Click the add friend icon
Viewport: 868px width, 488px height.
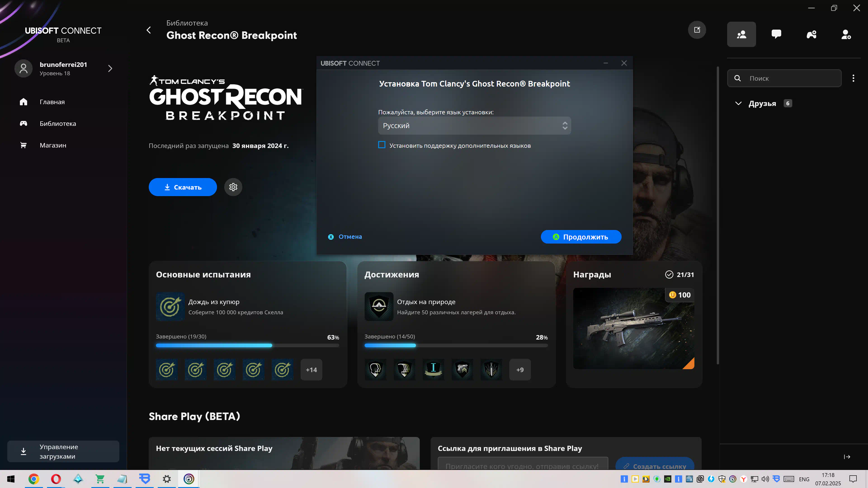pos(846,34)
